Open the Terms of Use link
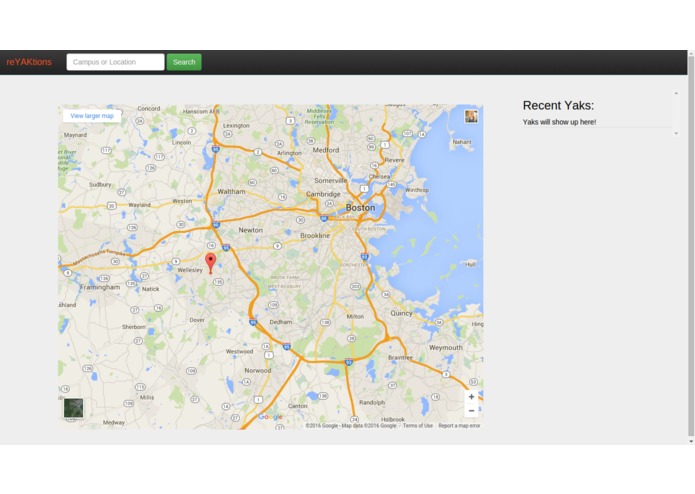 tap(418, 425)
